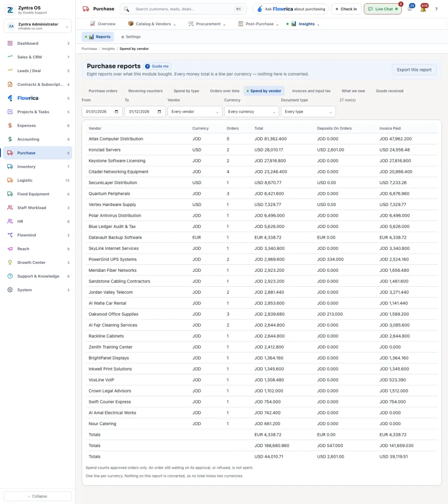Switch to the What we owe report
Viewport: 448px width, 504px height.
(x=353, y=91)
